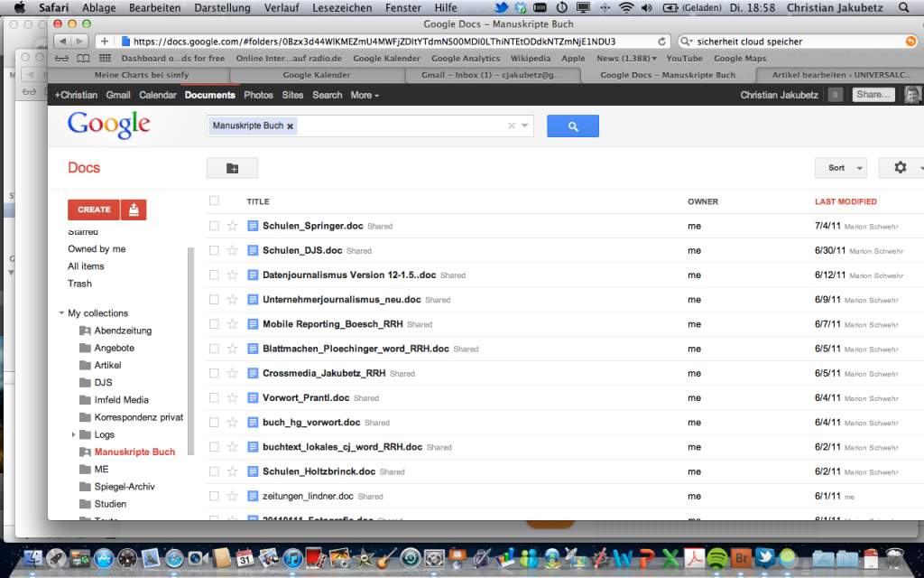Sort by the LAST MODIFIED column header
Screen dimensions: 924x578
[x=845, y=201]
